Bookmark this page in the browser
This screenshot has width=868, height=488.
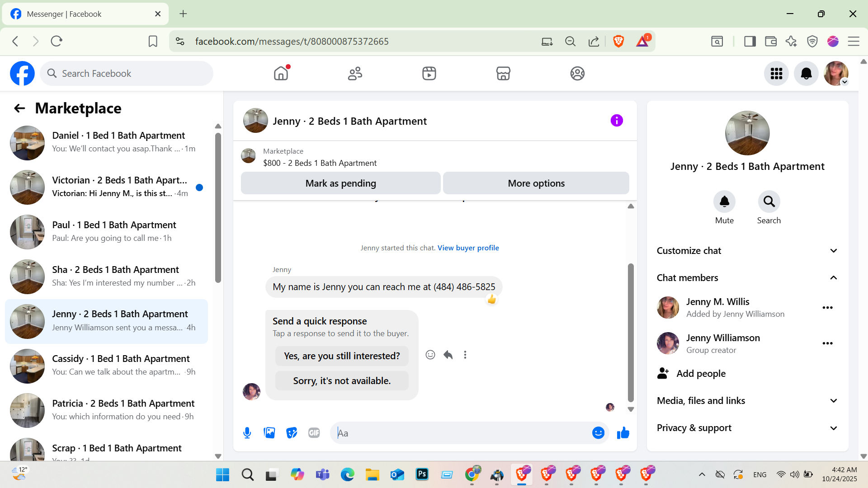click(x=153, y=42)
